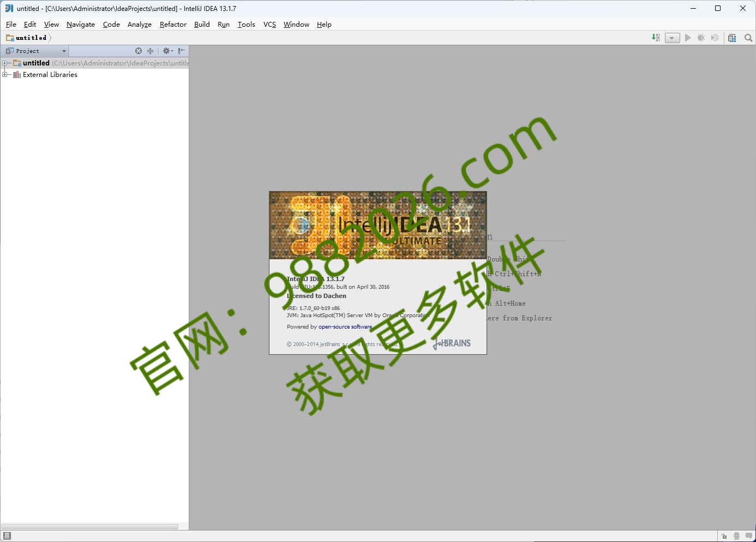Open the Analyze menu

pyautogui.click(x=140, y=25)
